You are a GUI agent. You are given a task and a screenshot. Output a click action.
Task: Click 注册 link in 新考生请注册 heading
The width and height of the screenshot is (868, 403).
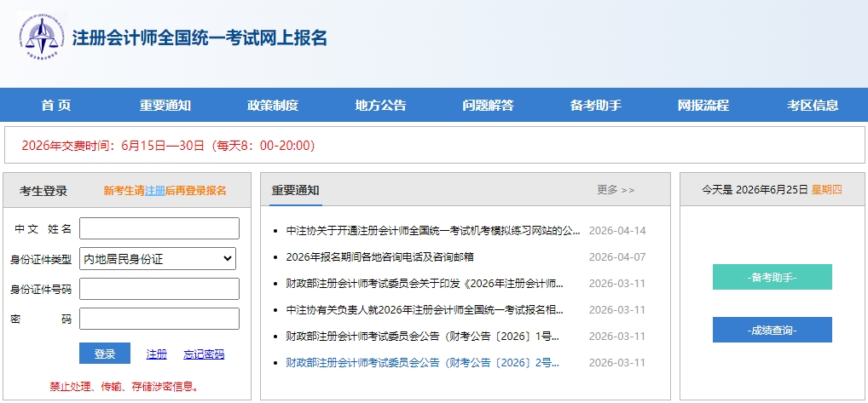coord(155,191)
